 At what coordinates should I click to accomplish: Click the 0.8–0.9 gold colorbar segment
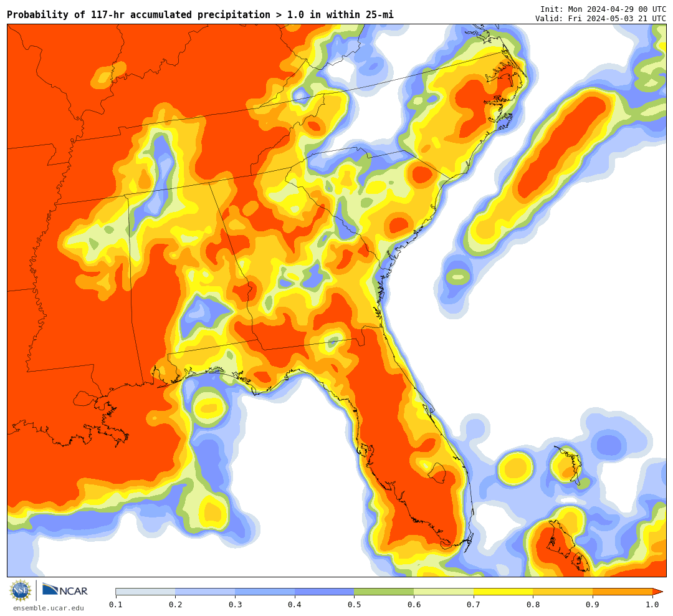[563, 592]
